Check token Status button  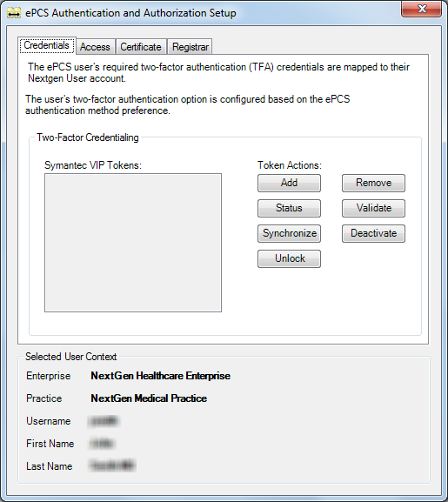(289, 208)
